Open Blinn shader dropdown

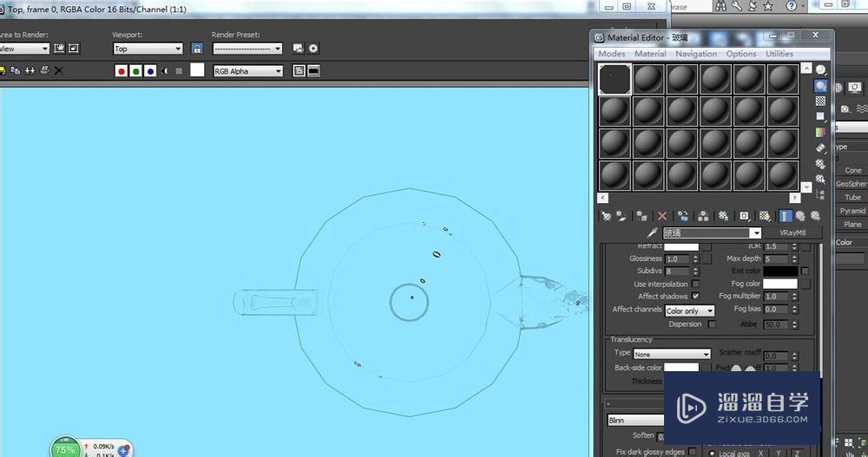pos(636,421)
